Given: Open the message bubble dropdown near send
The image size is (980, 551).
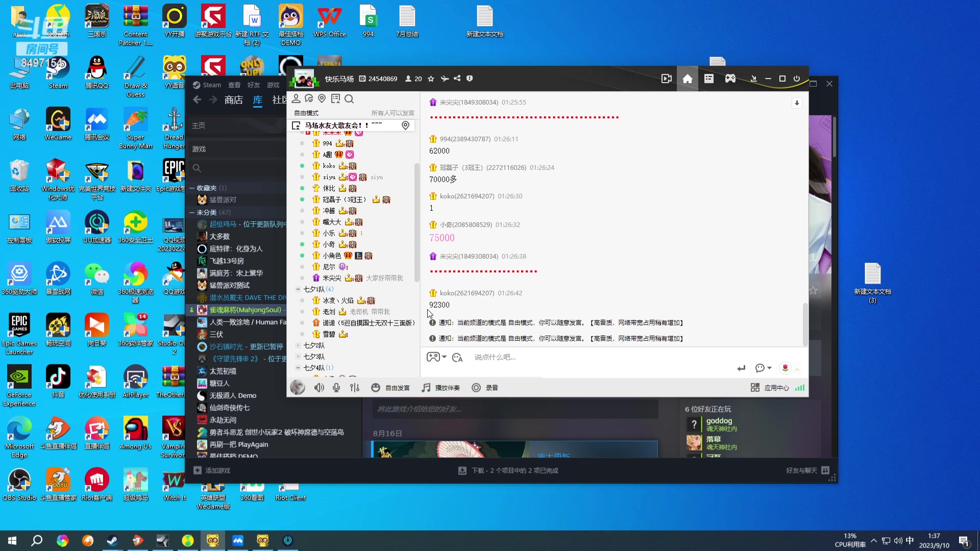Looking at the screenshot, I should pyautogui.click(x=769, y=368).
